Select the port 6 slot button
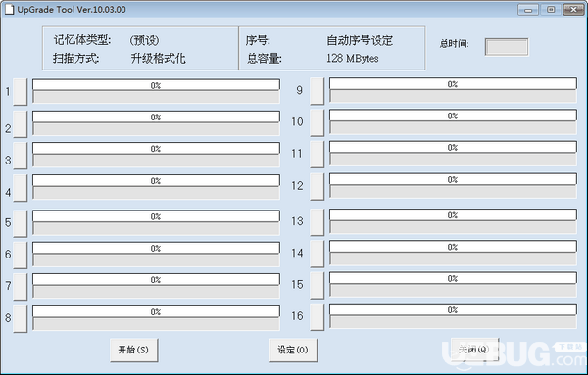Image resolution: width=588 pixels, height=375 pixels. tap(21, 255)
